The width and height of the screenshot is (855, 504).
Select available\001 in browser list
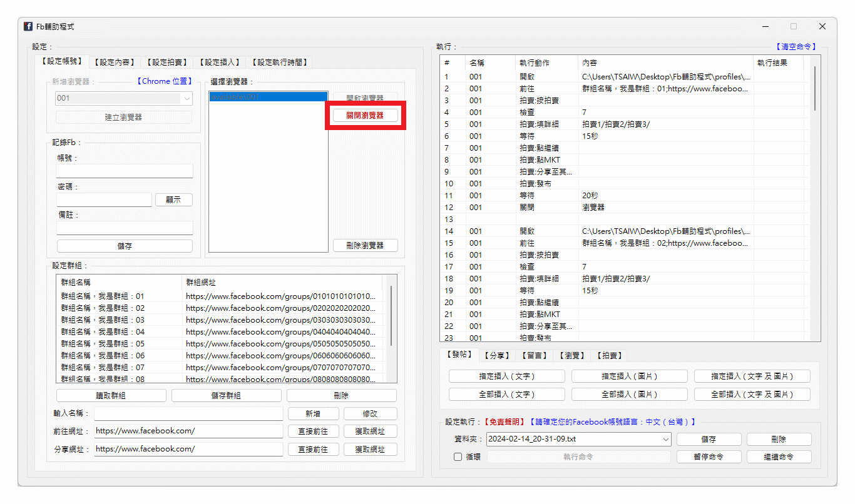(268, 97)
